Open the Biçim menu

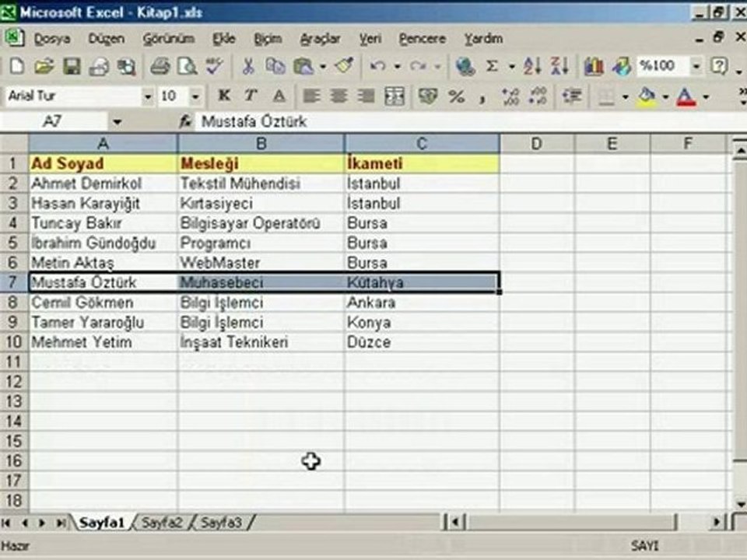[268, 39]
